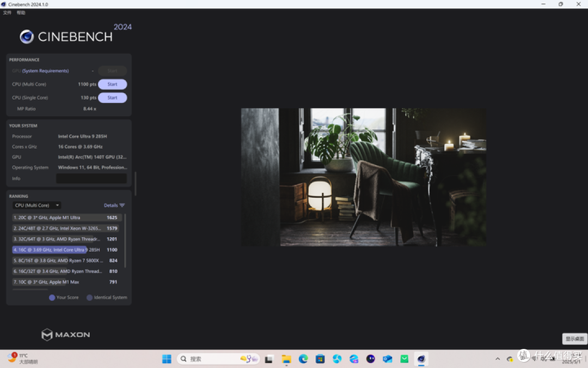Select the Apple M1 Ultra ranking row
Screen dimensions: 588x368
66,218
